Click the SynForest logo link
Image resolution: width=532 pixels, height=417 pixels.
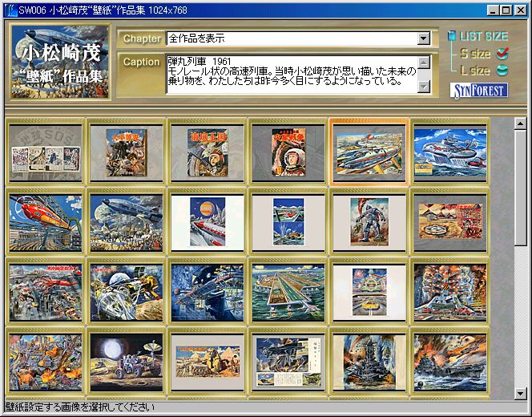coord(479,91)
